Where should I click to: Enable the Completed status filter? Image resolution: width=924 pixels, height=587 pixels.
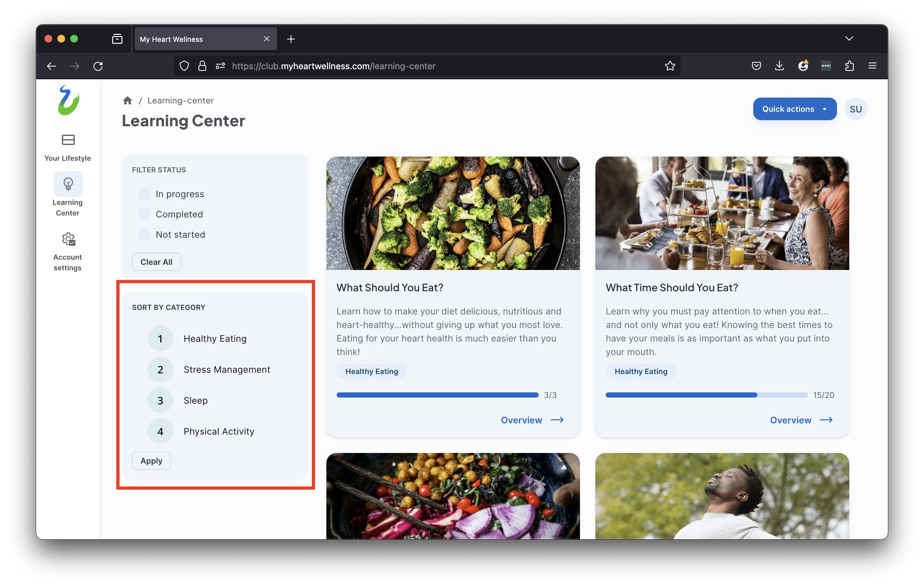coord(144,215)
